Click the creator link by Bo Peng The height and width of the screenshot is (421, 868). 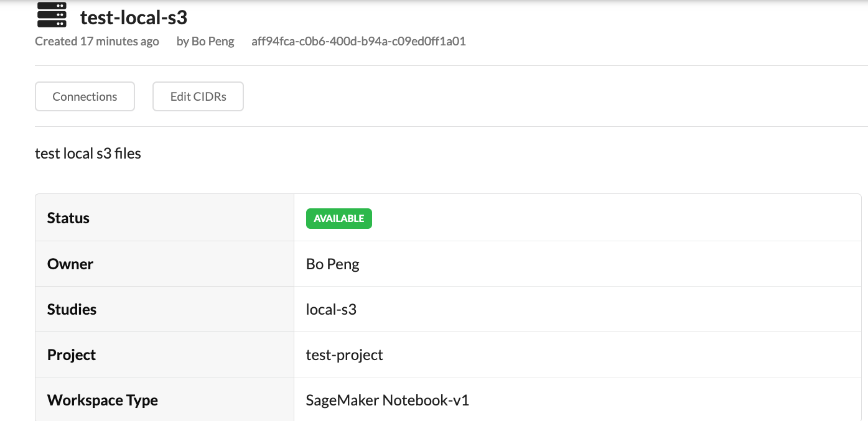[x=206, y=41]
